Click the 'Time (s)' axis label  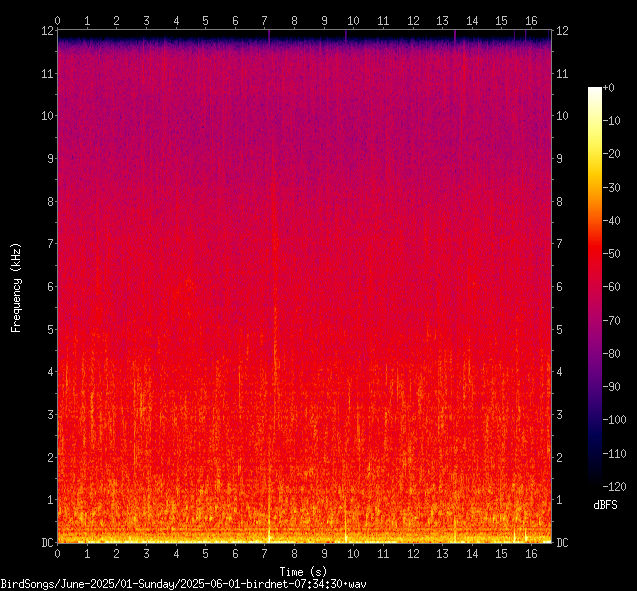click(303, 572)
